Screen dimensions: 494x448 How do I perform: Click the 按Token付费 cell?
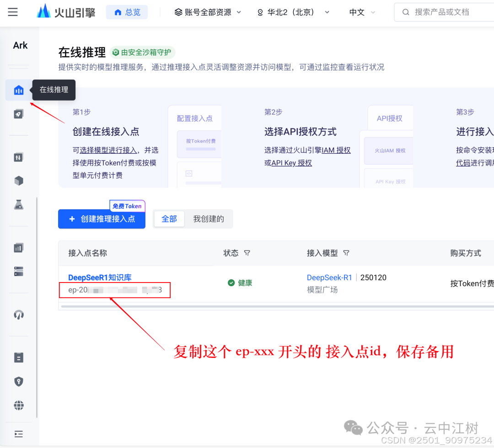tap(472, 283)
